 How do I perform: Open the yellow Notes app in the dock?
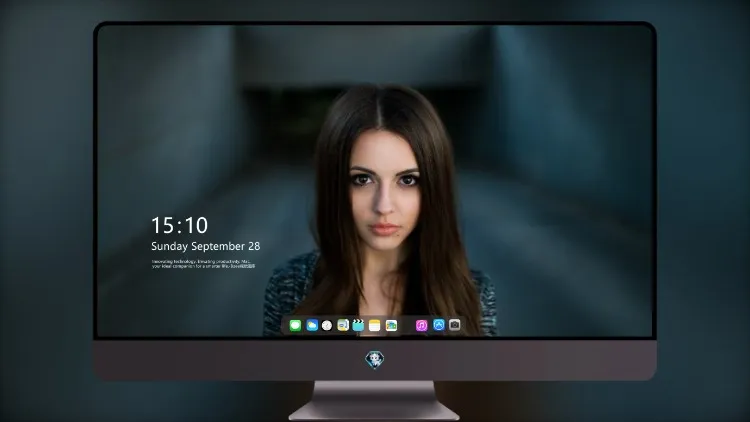point(375,325)
